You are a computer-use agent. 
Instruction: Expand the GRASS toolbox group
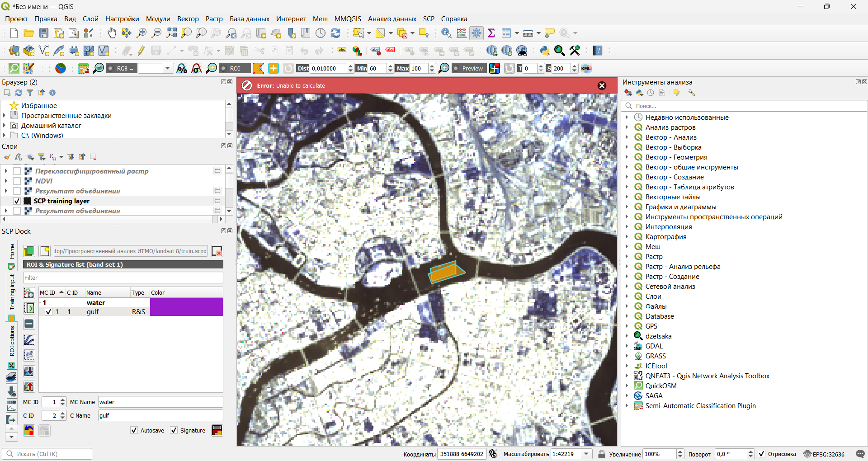coord(627,356)
